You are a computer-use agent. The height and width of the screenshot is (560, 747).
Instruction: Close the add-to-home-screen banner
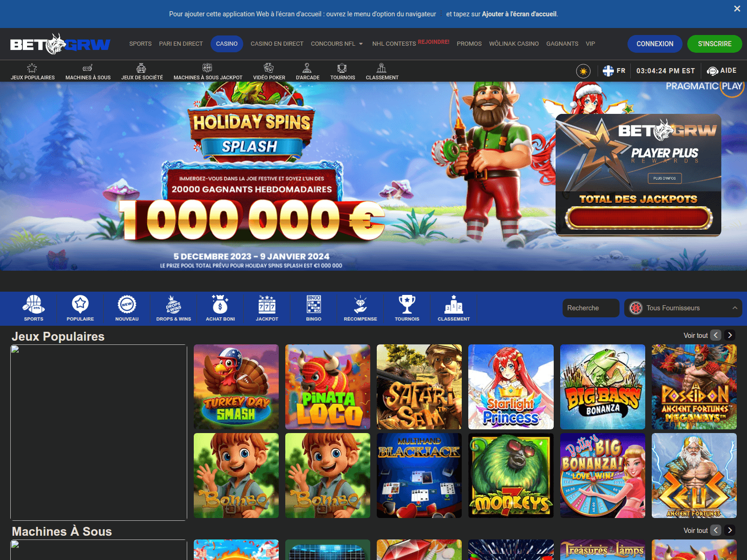coord(737,8)
